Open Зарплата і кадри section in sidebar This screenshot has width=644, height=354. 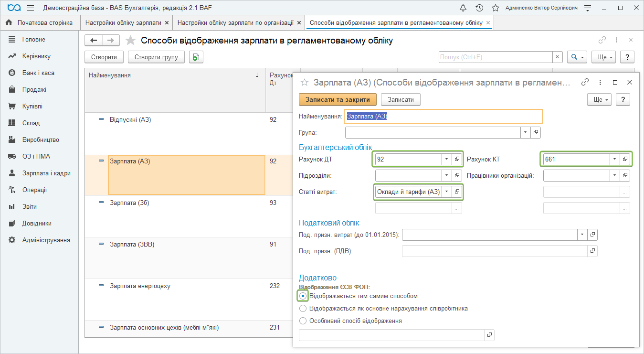coord(46,173)
